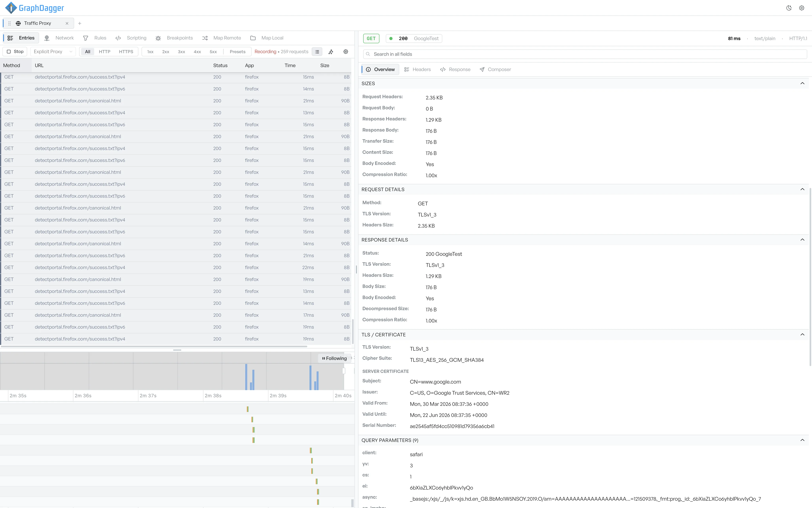The width and height of the screenshot is (812, 508).
Task: Open entries table settings gear
Action: pyautogui.click(x=346, y=51)
